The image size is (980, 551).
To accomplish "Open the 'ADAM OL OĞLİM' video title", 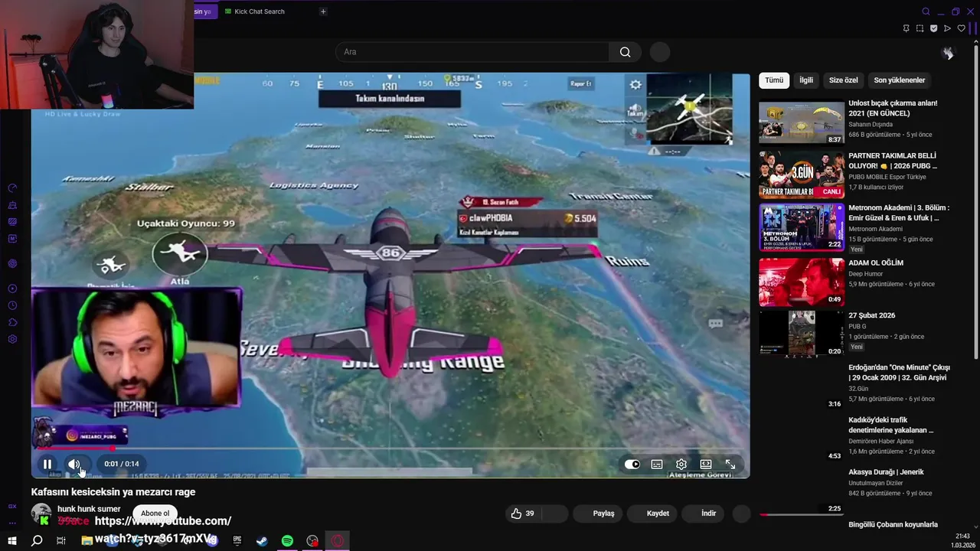I will pos(876,262).
